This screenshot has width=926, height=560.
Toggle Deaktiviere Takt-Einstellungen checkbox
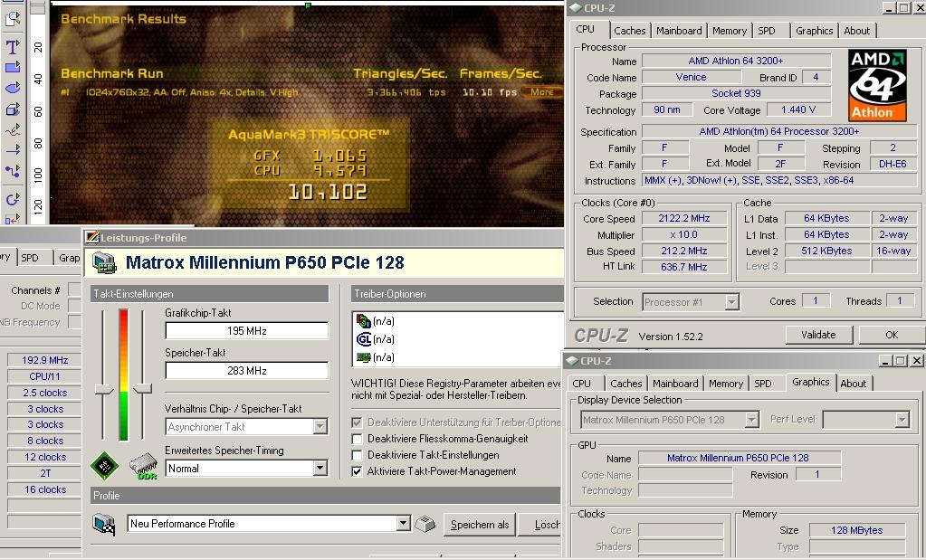click(x=357, y=456)
